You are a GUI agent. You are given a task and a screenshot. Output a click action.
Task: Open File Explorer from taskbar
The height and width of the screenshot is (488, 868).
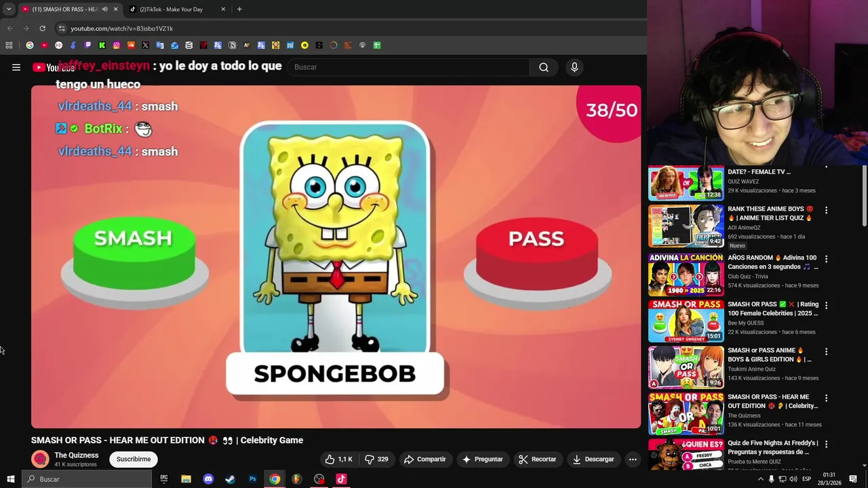pos(186,479)
